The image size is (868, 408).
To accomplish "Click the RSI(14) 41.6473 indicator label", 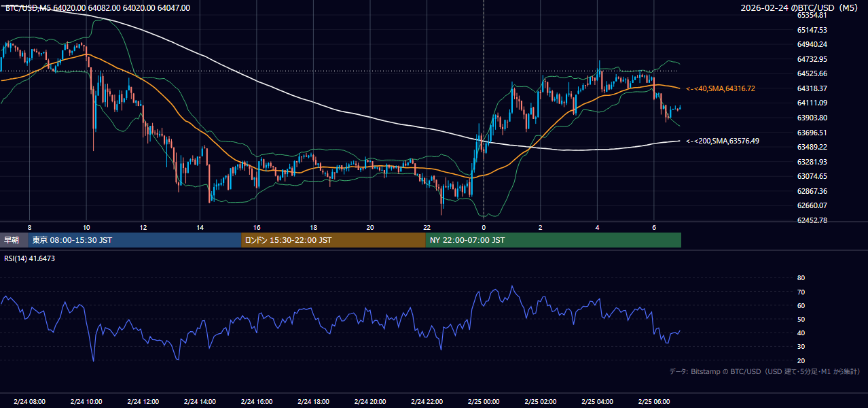I will click(30, 258).
